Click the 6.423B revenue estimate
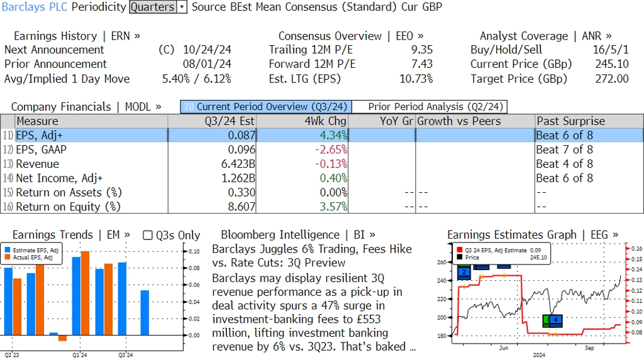The height and width of the screenshot is (360, 644). click(x=238, y=164)
